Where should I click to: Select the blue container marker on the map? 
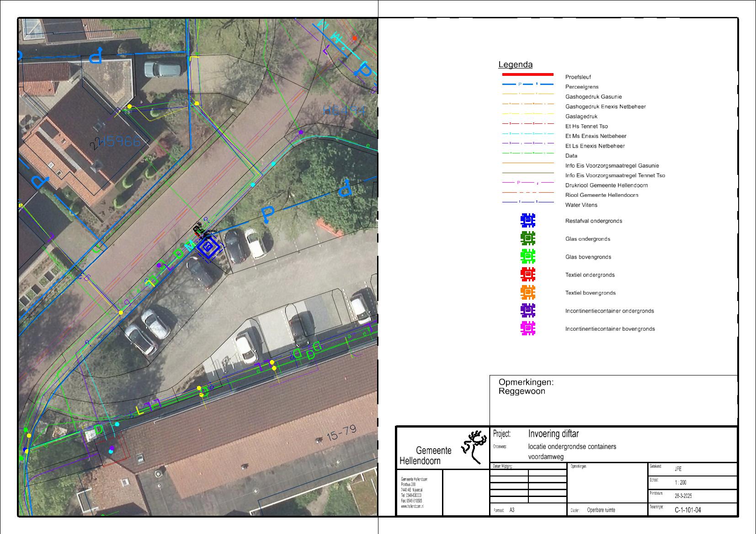(x=208, y=247)
